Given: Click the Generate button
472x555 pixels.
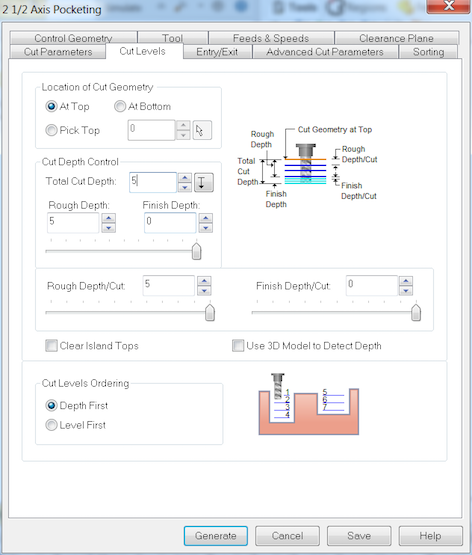Looking at the screenshot, I should [216, 536].
